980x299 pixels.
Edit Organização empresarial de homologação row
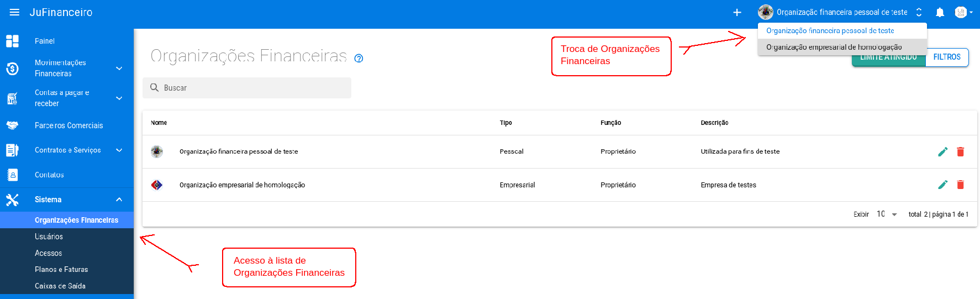(942, 185)
